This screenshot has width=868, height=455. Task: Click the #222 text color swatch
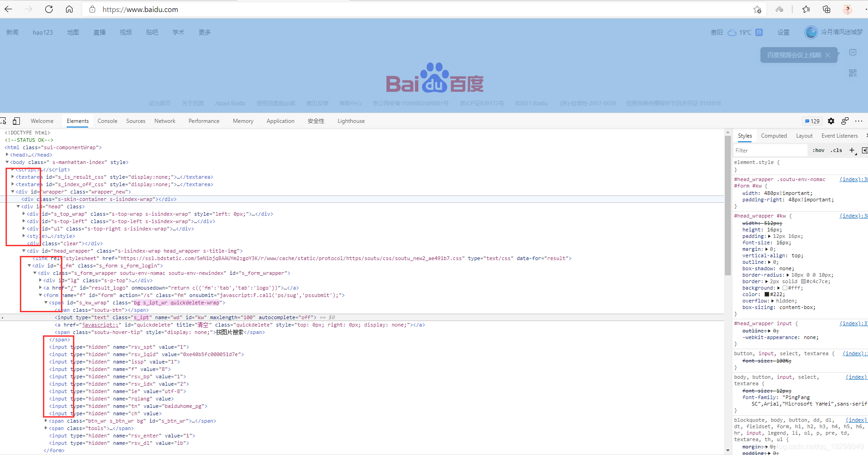pos(767,294)
